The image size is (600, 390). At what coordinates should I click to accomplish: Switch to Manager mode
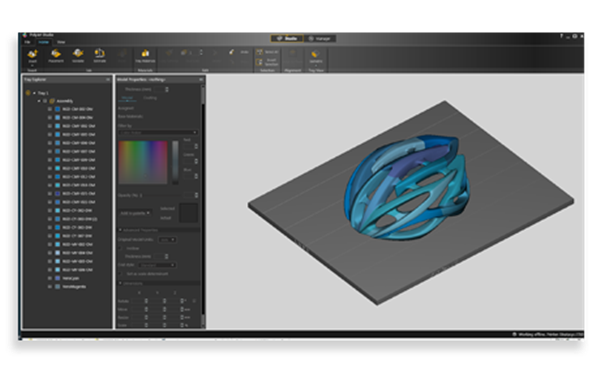(320, 38)
